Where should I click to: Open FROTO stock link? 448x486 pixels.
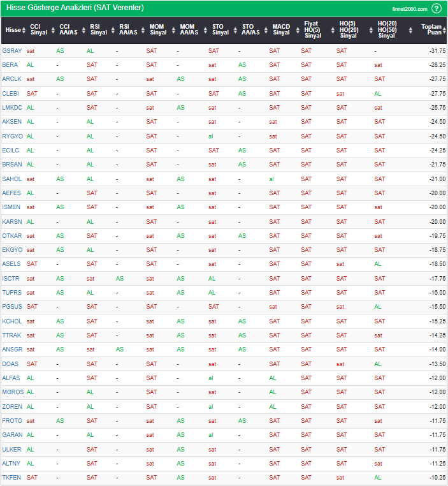coord(12,420)
